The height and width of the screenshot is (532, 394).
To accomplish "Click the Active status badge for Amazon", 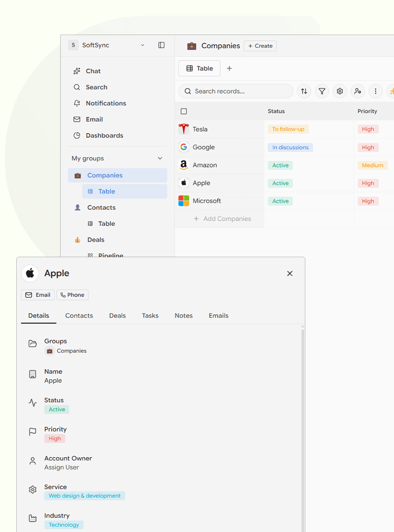I will pyautogui.click(x=280, y=166).
